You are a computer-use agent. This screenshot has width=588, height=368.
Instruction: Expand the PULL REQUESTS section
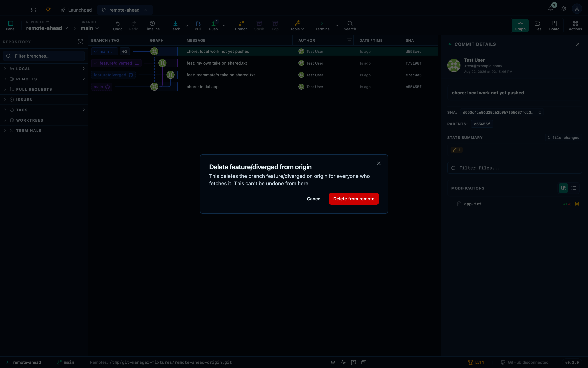44,89
